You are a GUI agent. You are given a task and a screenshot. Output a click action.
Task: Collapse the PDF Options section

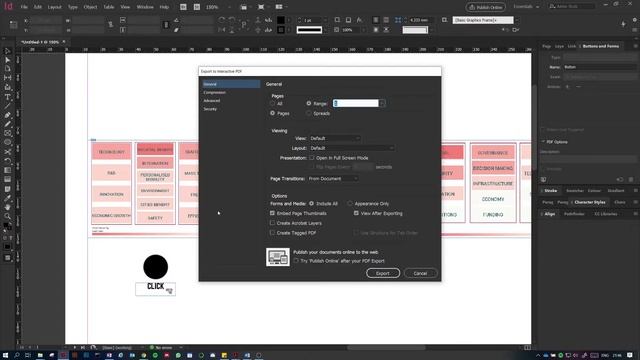(x=544, y=142)
